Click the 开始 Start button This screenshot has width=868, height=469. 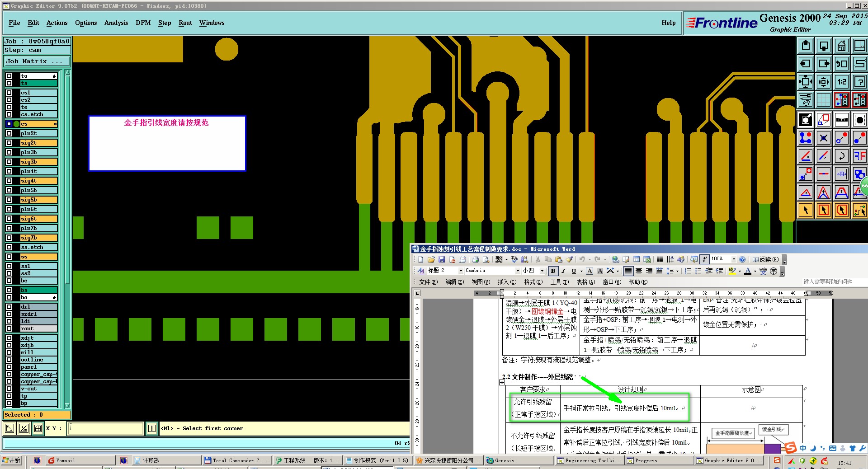pos(12,460)
